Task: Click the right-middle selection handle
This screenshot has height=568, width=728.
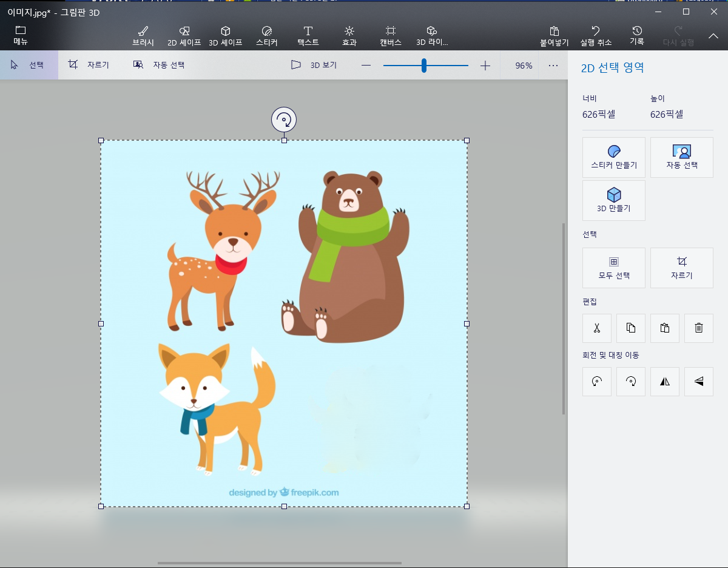Action: pos(467,323)
